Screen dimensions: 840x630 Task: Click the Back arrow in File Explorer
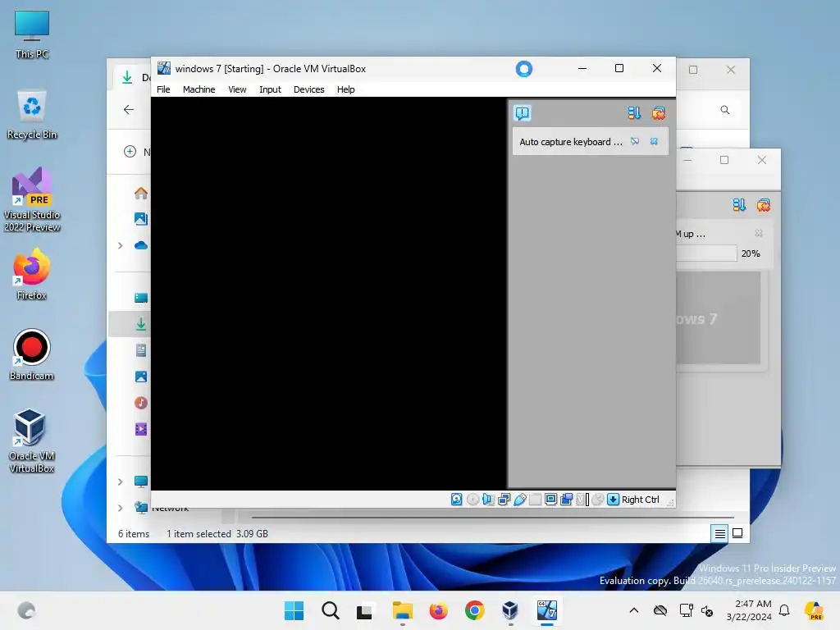point(129,110)
